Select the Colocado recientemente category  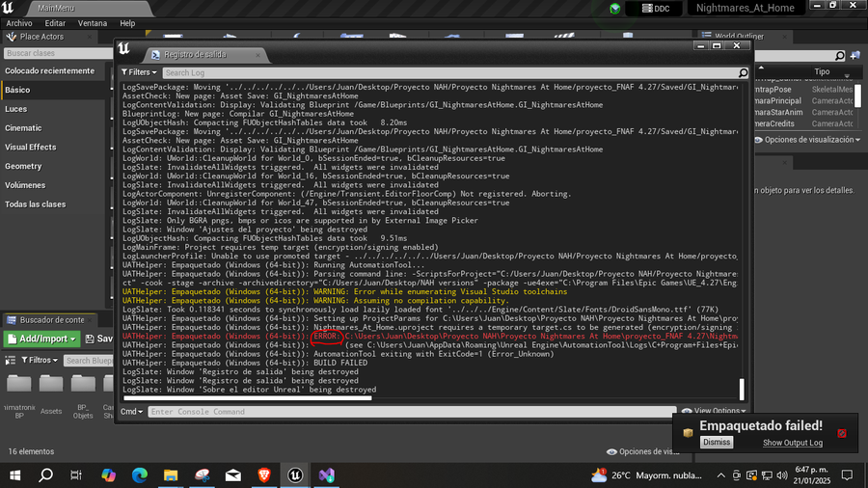(x=55, y=70)
